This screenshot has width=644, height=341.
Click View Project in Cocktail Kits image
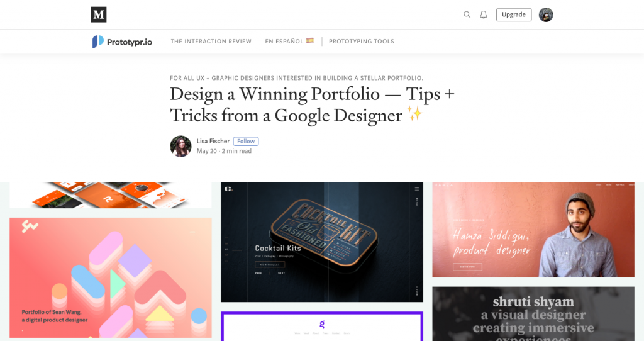[270, 265]
